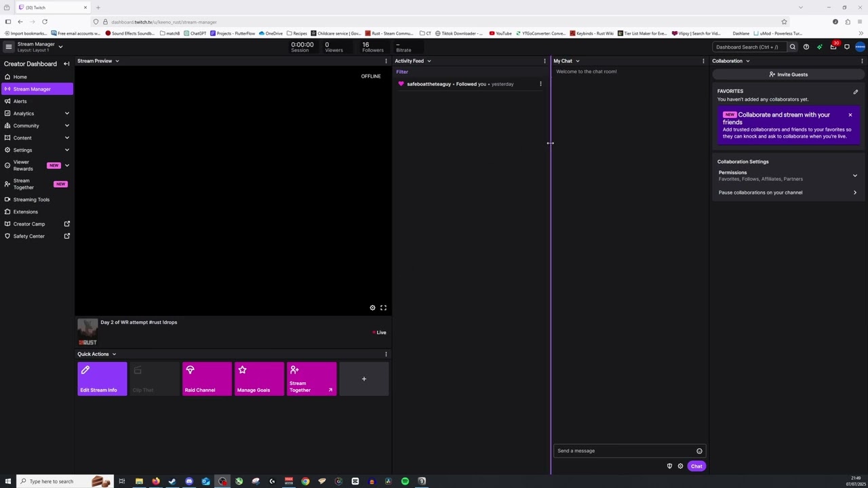This screenshot has width=868, height=488.
Task: Click the Raid Channel quick action
Action: tap(207, 379)
